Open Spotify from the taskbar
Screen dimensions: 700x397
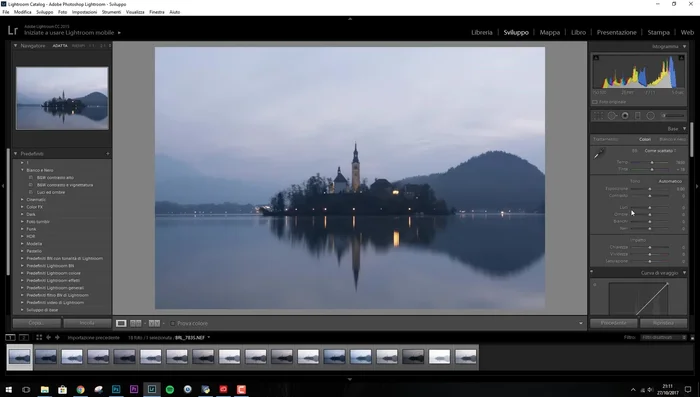pyautogui.click(x=170, y=389)
